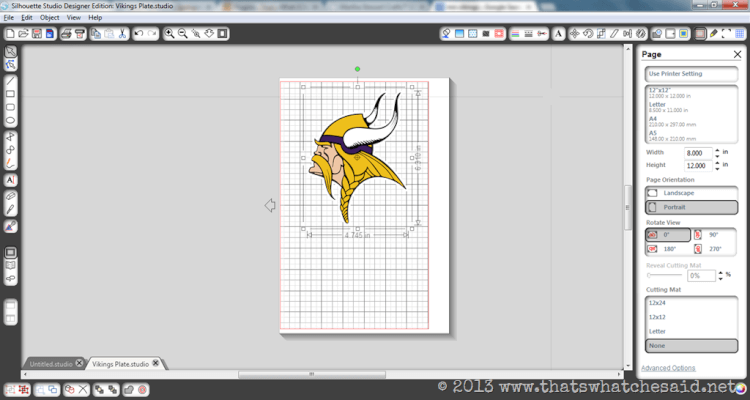Zoom out with the magnifier minus icon

[182, 33]
